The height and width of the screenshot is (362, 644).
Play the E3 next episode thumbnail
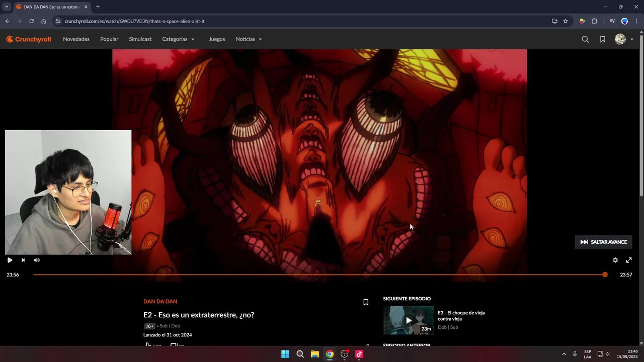409,320
